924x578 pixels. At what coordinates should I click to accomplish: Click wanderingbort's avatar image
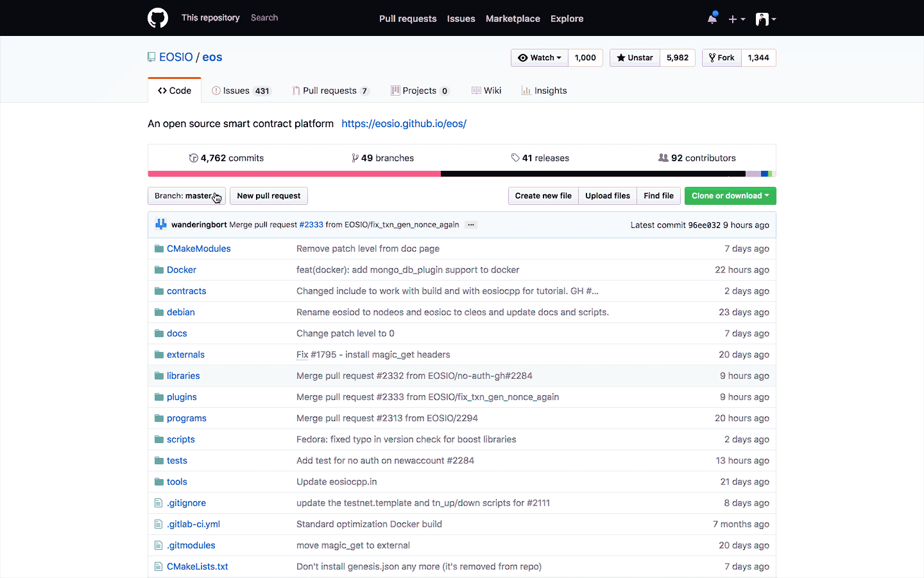pos(161,224)
